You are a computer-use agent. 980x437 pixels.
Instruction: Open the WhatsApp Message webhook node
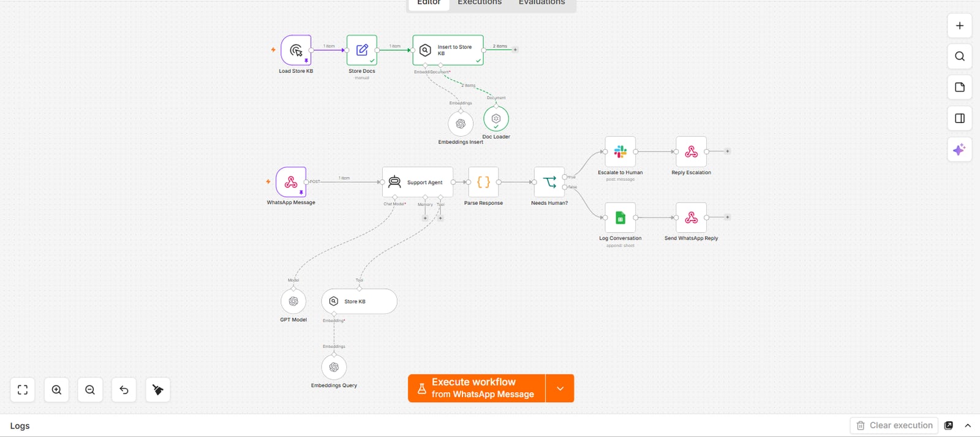point(291,182)
